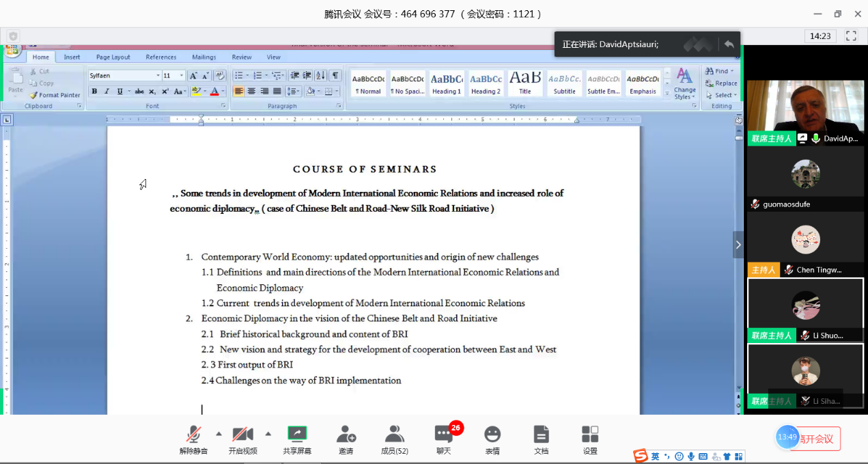Open the Documents icon in the meeting toolbar

pyautogui.click(x=541, y=439)
